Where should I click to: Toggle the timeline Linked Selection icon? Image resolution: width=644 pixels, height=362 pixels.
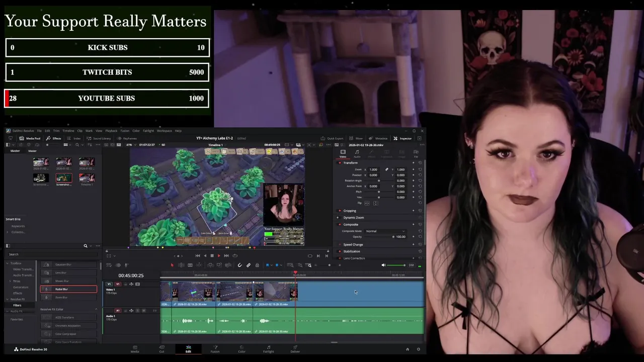click(248, 265)
